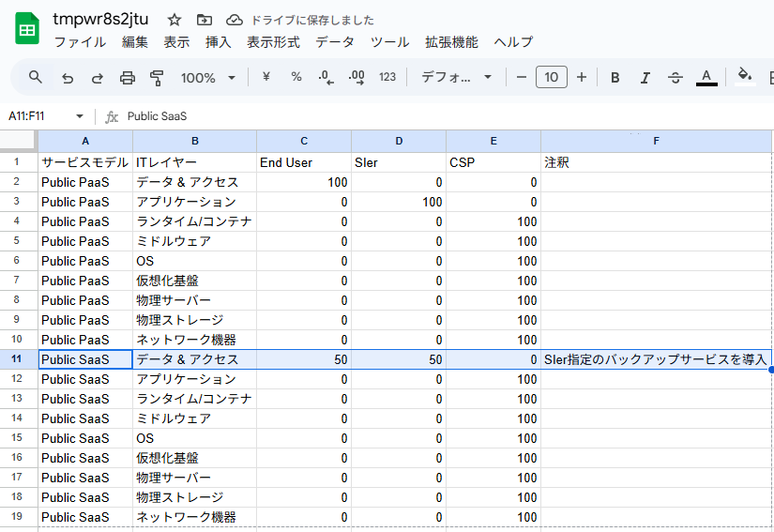774x532 pixels.
Task: Select the note cell SIer指定のバックアップサービスを導入
Action: pos(656,359)
